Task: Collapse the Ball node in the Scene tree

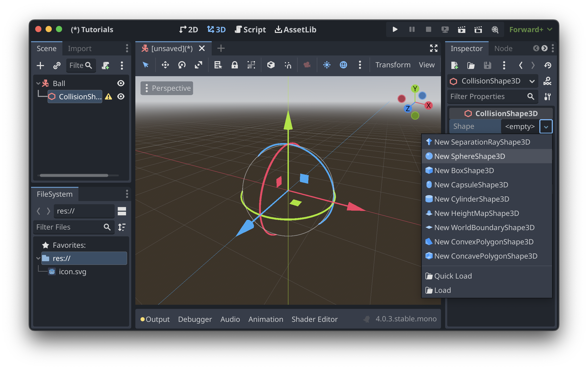Action: click(38, 83)
